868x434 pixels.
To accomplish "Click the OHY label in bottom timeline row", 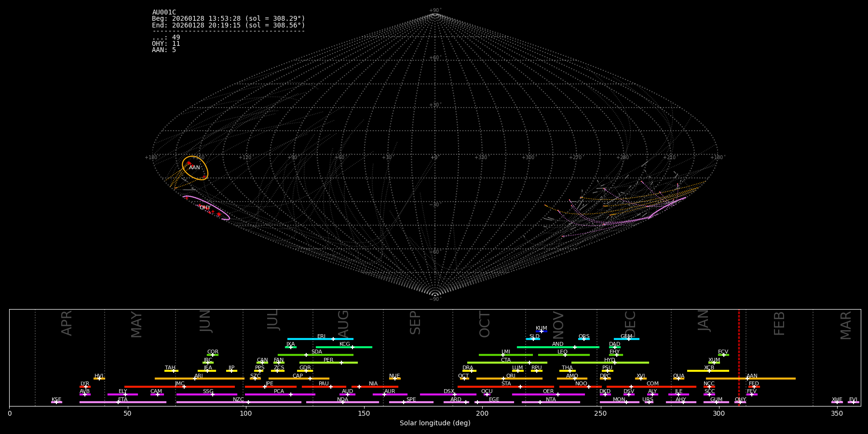I will pyautogui.click(x=740, y=400).
